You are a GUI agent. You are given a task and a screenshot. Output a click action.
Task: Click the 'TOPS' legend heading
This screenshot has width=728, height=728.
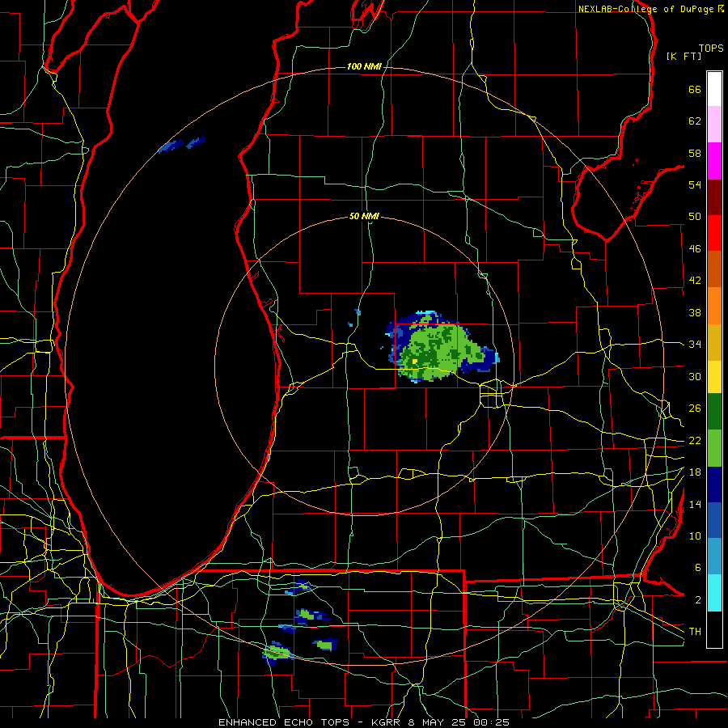[x=711, y=48]
